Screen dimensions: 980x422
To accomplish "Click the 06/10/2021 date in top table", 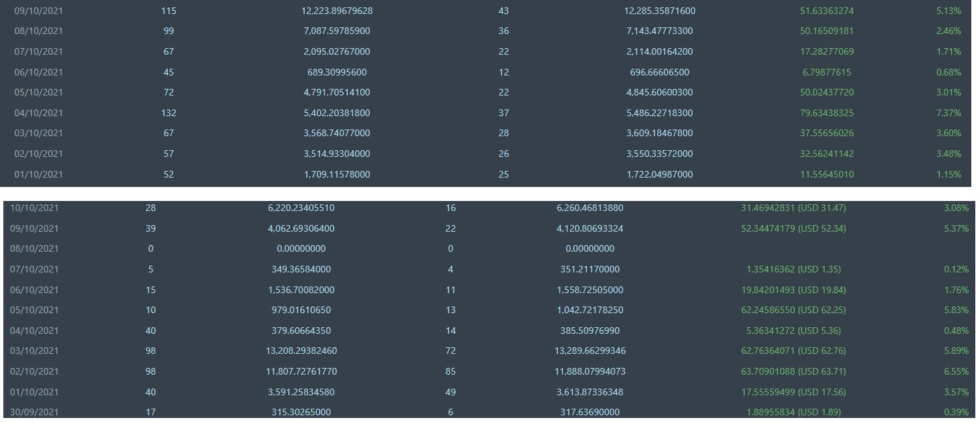I will coord(38,72).
